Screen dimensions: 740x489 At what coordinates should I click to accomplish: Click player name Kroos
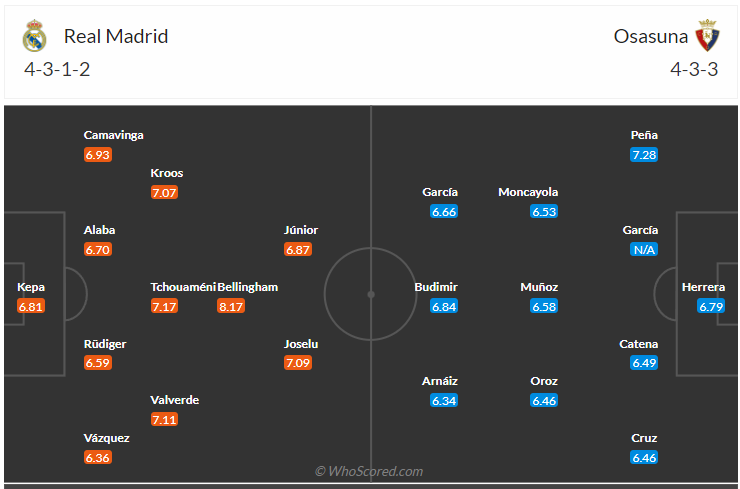tap(167, 173)
